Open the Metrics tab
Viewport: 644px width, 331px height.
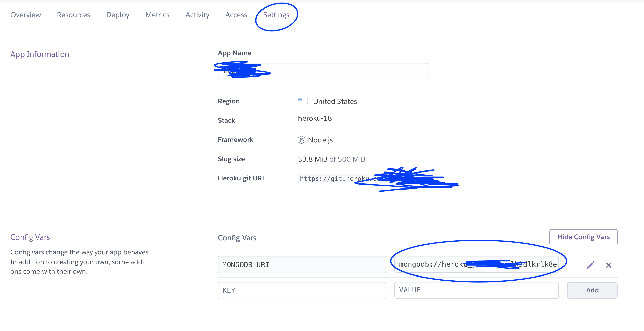point(157,15)
